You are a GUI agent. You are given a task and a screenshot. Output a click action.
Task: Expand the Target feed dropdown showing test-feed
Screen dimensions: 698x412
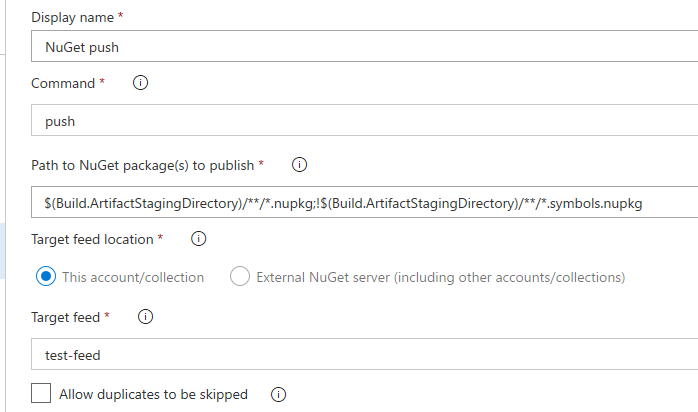point(365,354)
